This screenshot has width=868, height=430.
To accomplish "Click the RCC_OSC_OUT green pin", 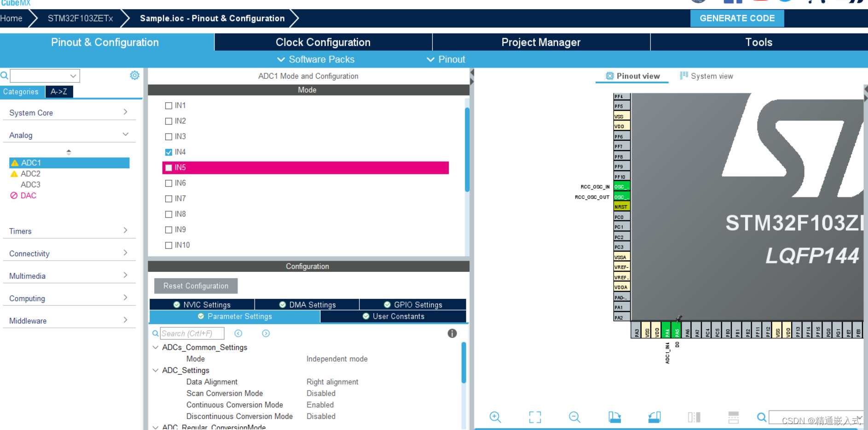I will pyautogui.click(x=622, y=197).
